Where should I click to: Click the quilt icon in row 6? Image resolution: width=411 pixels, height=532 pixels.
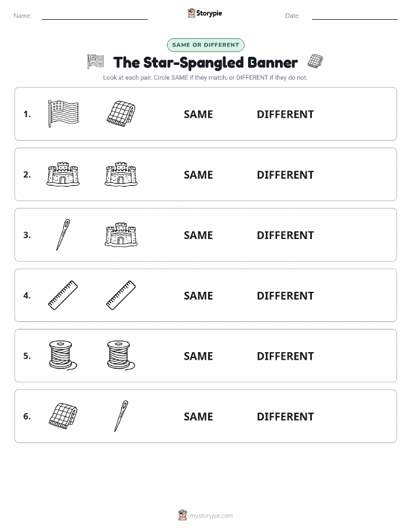point(63,416)
